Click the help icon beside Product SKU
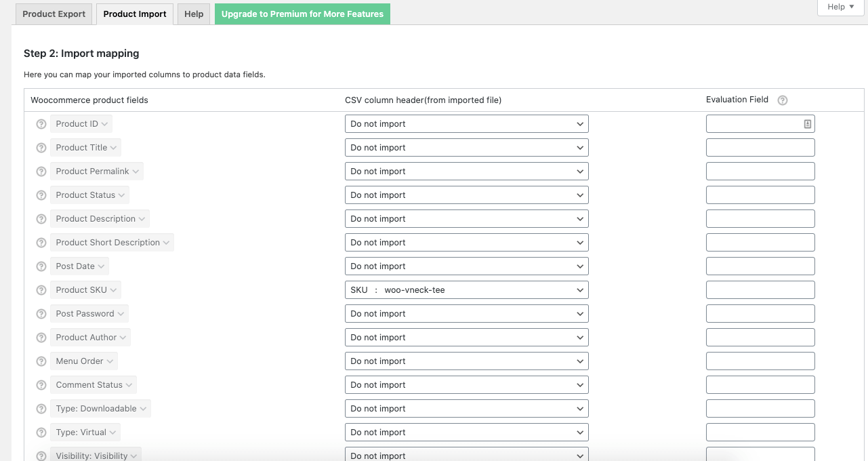 (41, 289)
